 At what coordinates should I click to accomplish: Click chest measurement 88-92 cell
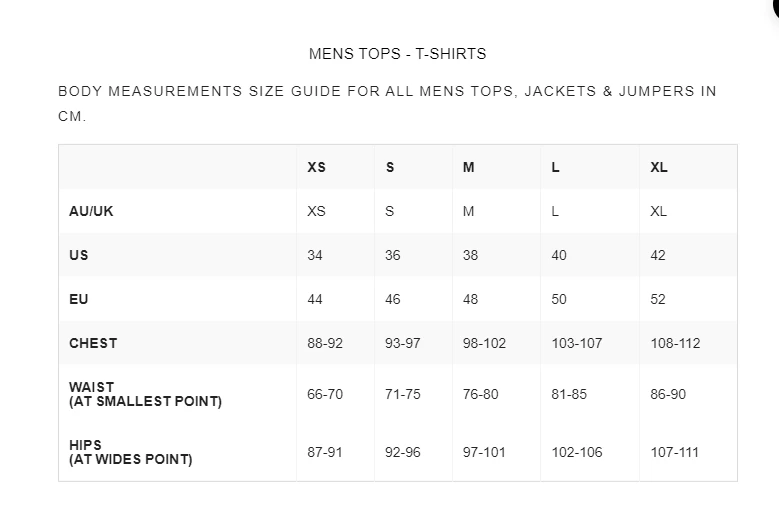(x=325, y=343)
